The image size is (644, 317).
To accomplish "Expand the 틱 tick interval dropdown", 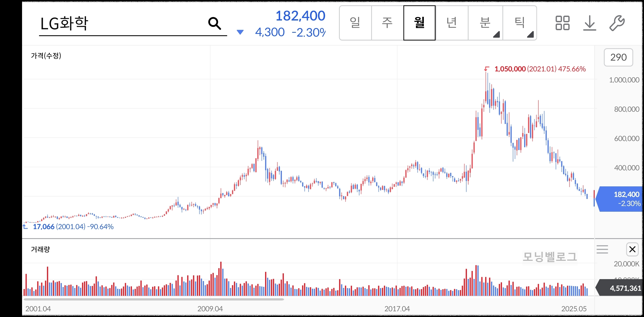I will pos(519,23).
